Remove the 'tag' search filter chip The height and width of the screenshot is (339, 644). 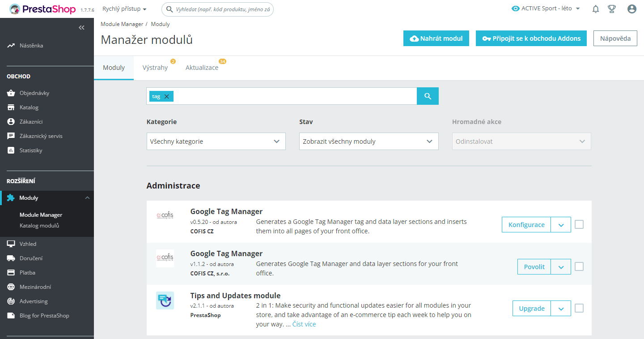(x=167, y=97)
